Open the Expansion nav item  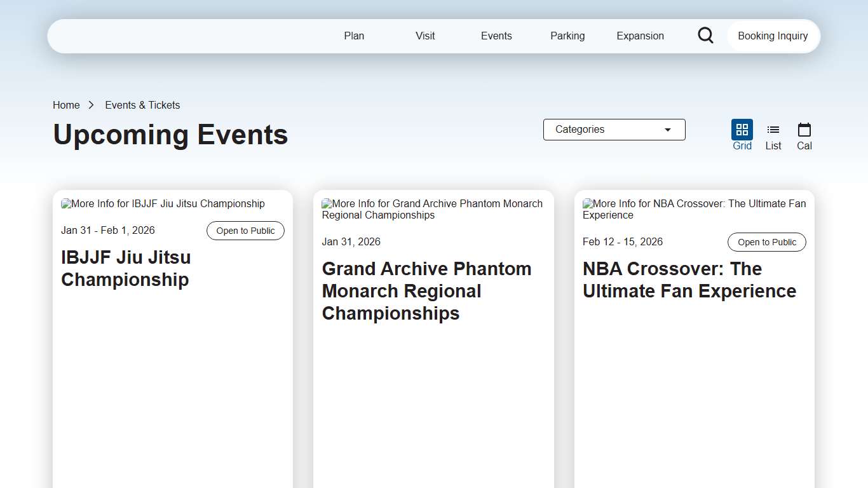click(x=640, y=36)
